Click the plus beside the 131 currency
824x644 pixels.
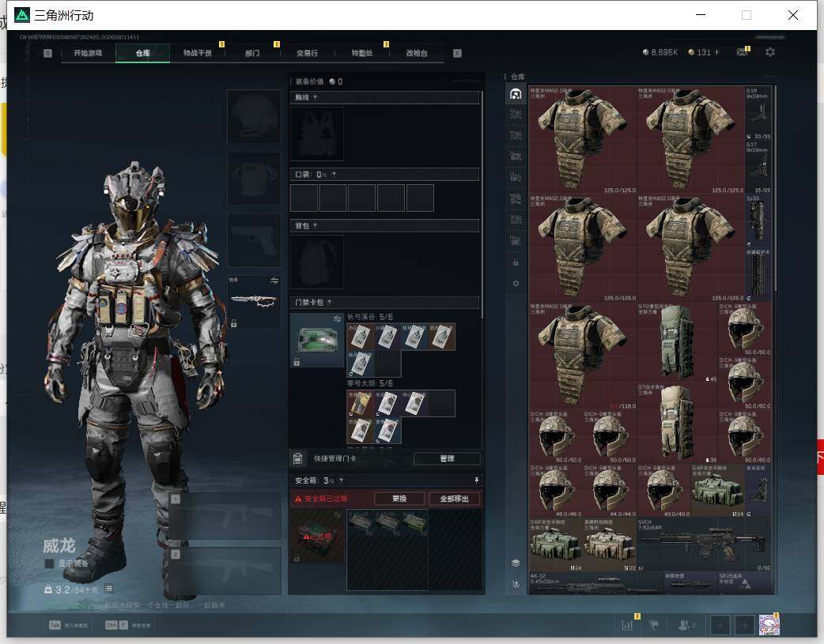click(x=716, y=52)
